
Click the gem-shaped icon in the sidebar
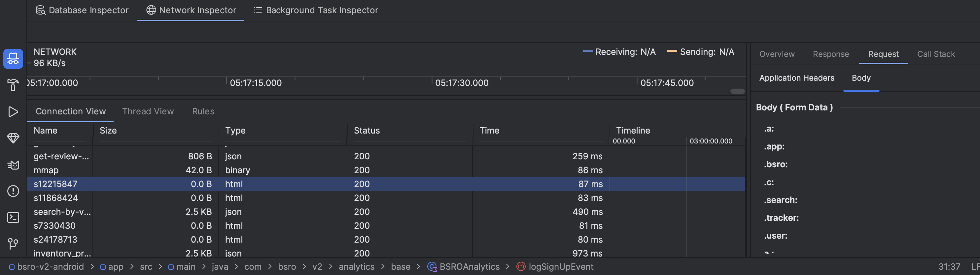pos(13,138)
